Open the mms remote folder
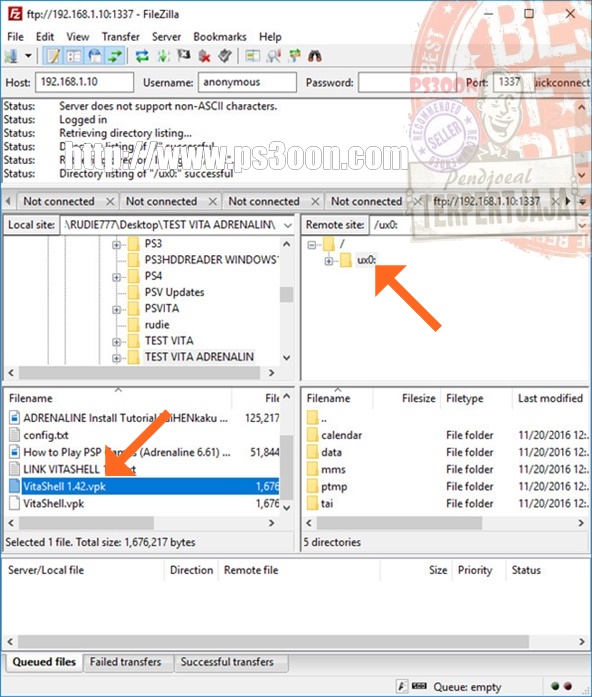 coord(333,469)
